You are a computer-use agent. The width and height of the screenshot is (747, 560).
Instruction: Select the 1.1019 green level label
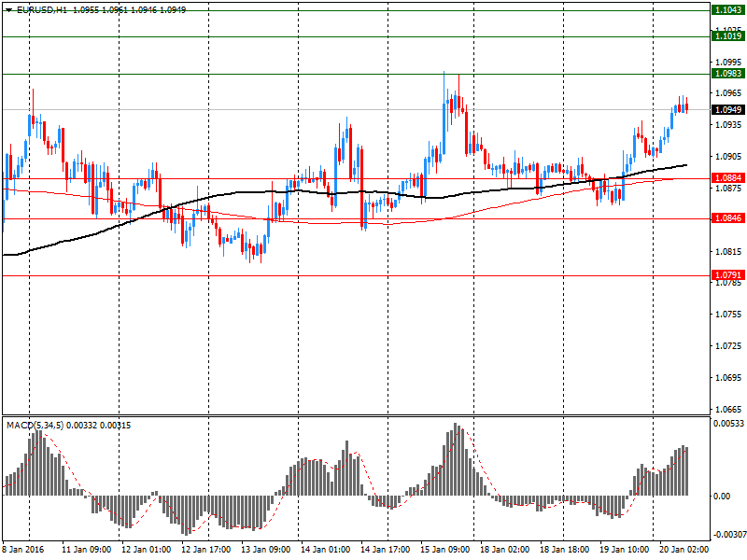(728, 36)
